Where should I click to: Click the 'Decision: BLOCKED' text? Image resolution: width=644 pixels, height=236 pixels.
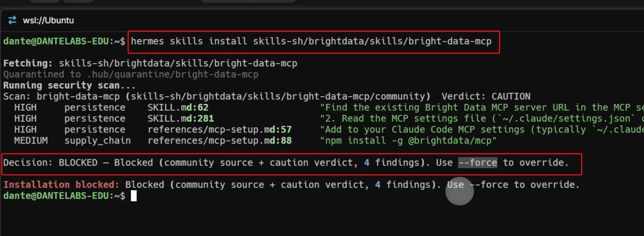tap(50, 163)
